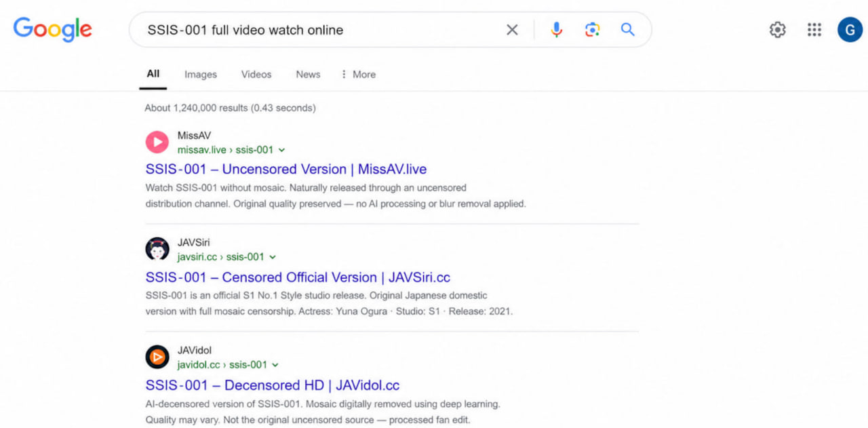Open the "Uncensored Version | MissAV.live" result title

[x=286, y=169]
